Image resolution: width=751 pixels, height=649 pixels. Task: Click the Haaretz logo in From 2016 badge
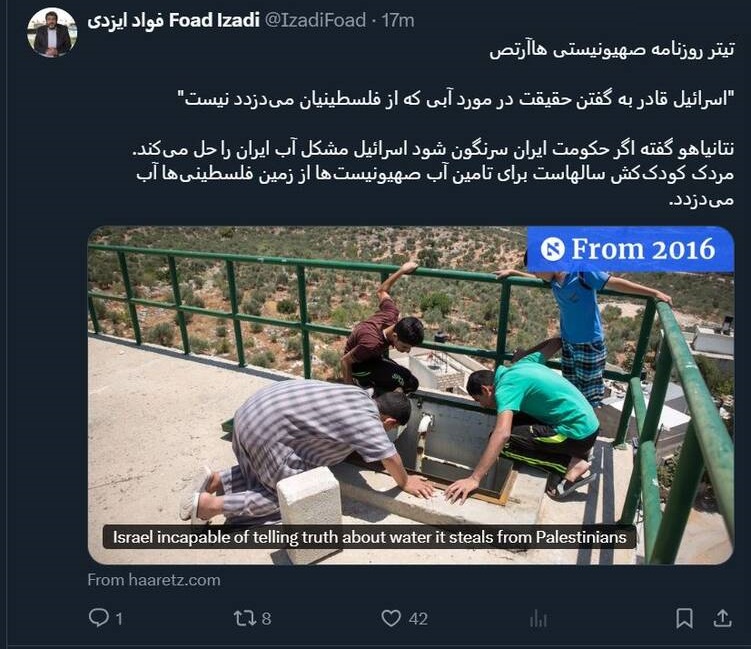(553, 250)
